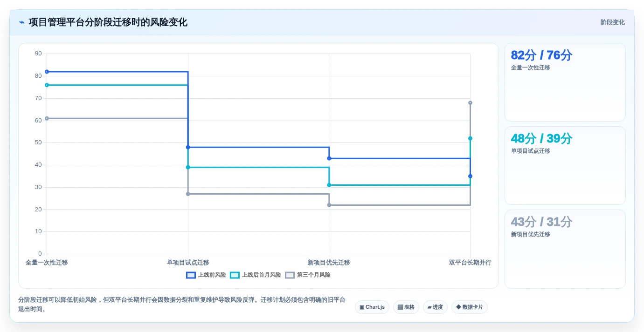Click the x-axis label 双平台长期并行
Image resolution: width=644 pixels, height=332 pixels.
[470, 263]
